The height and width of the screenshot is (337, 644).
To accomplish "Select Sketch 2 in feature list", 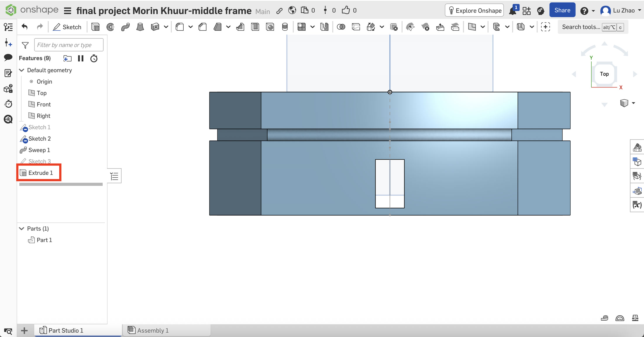I will tap(39, 139).
